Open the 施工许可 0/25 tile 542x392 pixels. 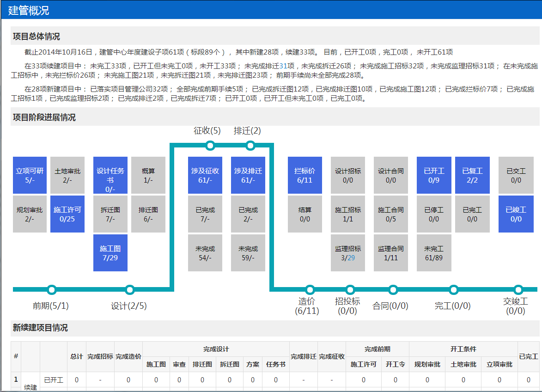tap(67, 214)
